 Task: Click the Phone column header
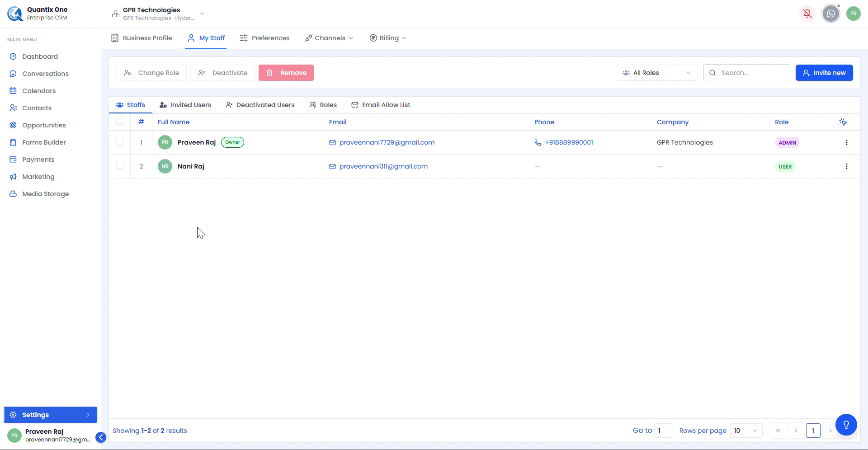(544, 122)
